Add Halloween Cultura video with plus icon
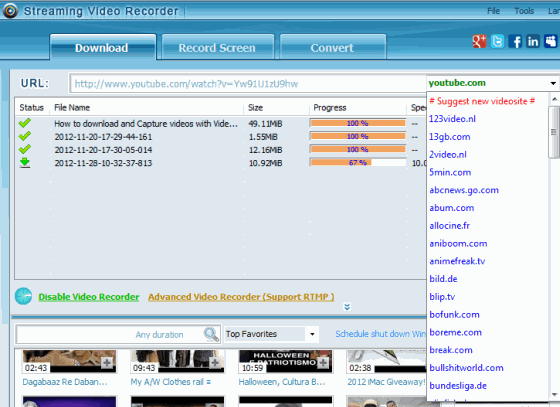This screenshot has width=560, height=407. point(323,363)
